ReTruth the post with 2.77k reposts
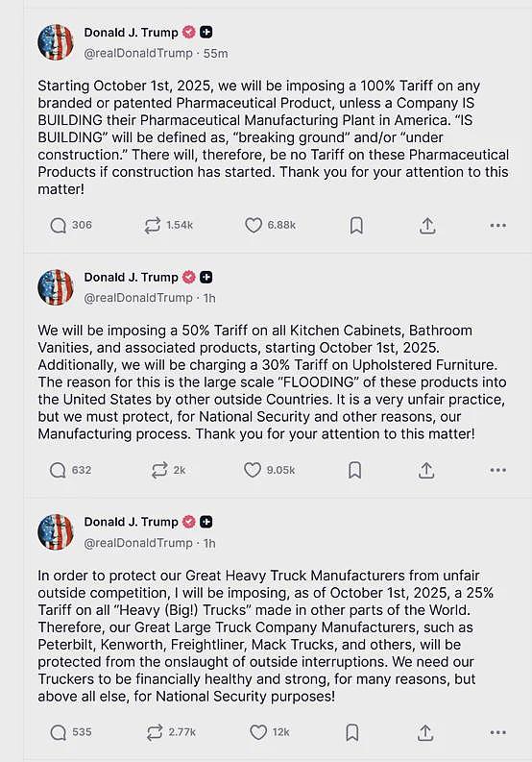 click(x=155, y=732)
